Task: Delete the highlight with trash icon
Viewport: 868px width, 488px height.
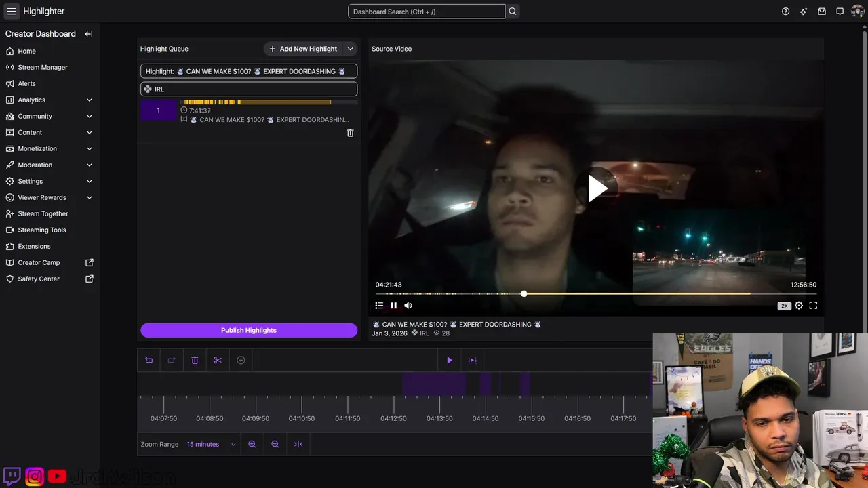Action: tap(350, 133)
